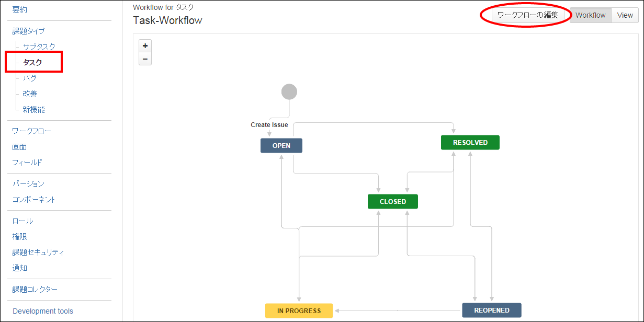This screenshot has width=644, height=322.
Task: Open the 課題タイプ section
Action: tap(29, 31)
